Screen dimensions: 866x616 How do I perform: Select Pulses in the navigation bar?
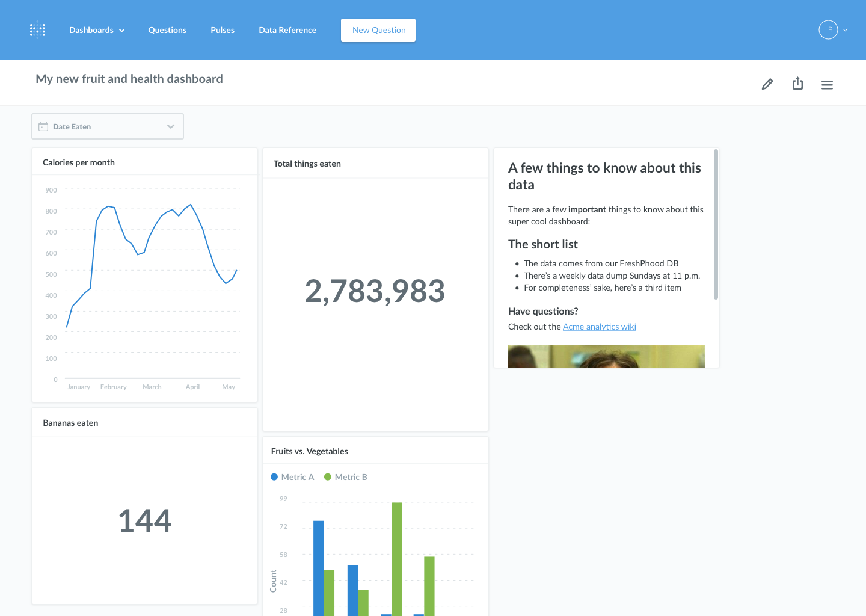222,30
